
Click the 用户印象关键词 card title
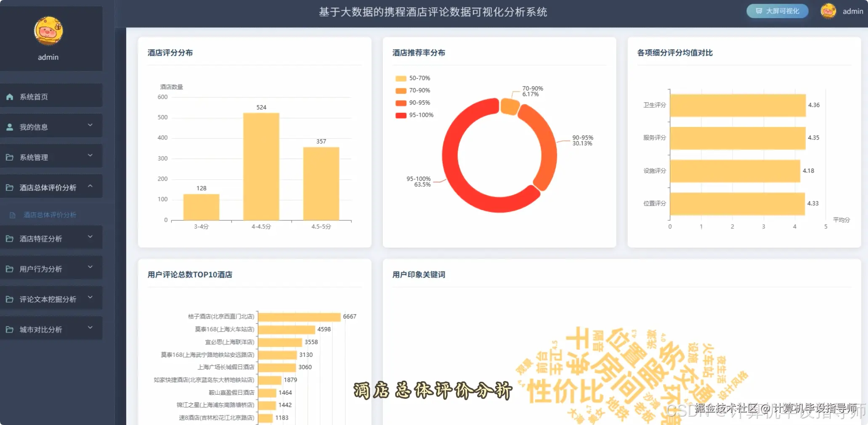[x=419, y=275]
